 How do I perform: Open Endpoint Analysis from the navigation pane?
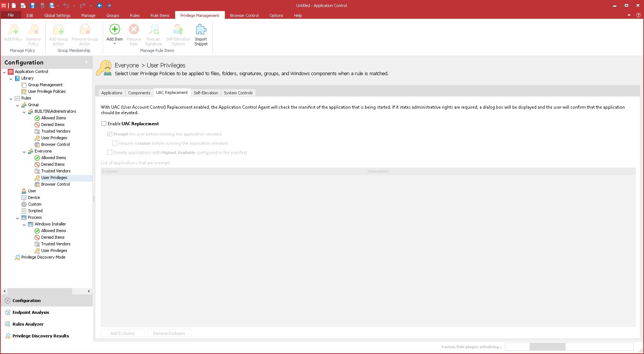click(31, 312)
